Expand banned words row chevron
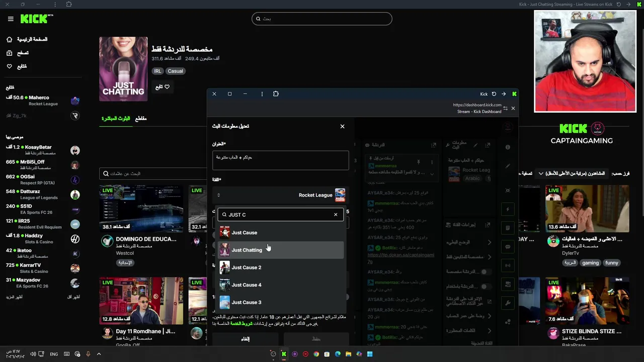The height and width of the screenshot is (362, 644). click(x=489, y=330)
